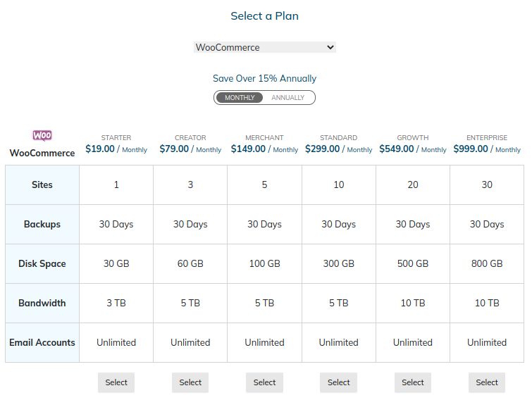532x400 pixels.
Task: Click the Enterprise $999.00 price heading
Action: click(x=486, y=149)
